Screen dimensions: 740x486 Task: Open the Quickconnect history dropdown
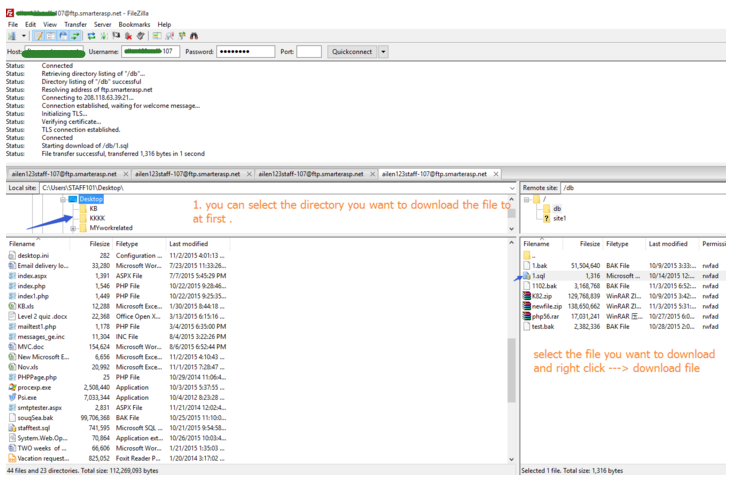tap(384, 52)
